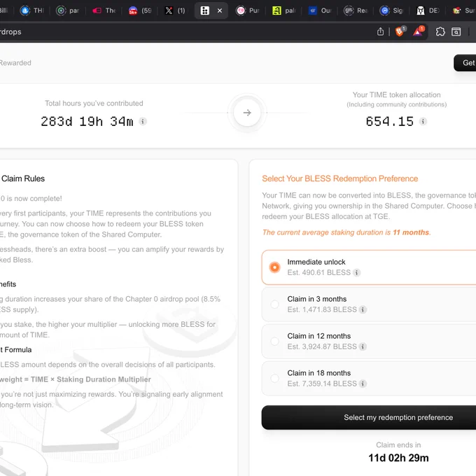Open the Brave Rewards triangle icon

click(419, 31)
